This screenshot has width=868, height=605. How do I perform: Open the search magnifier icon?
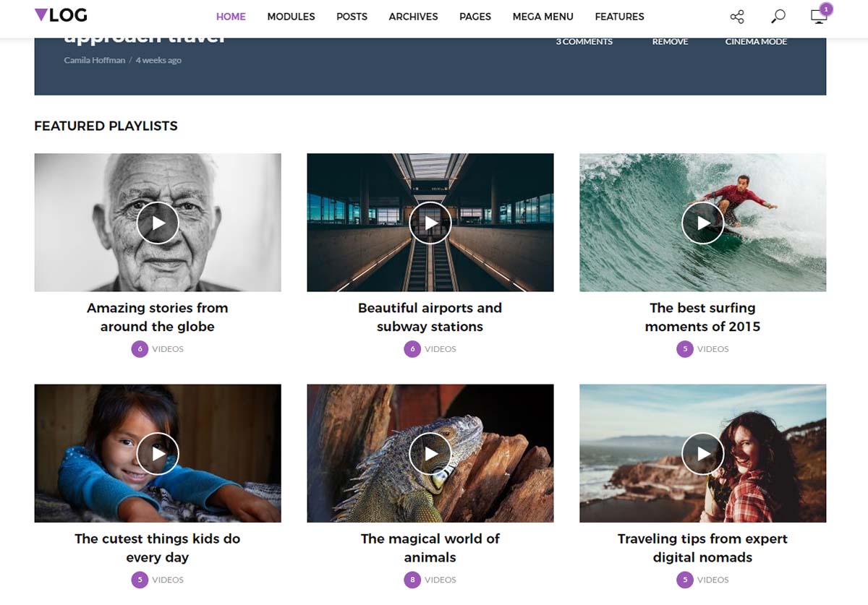(778, 15)
